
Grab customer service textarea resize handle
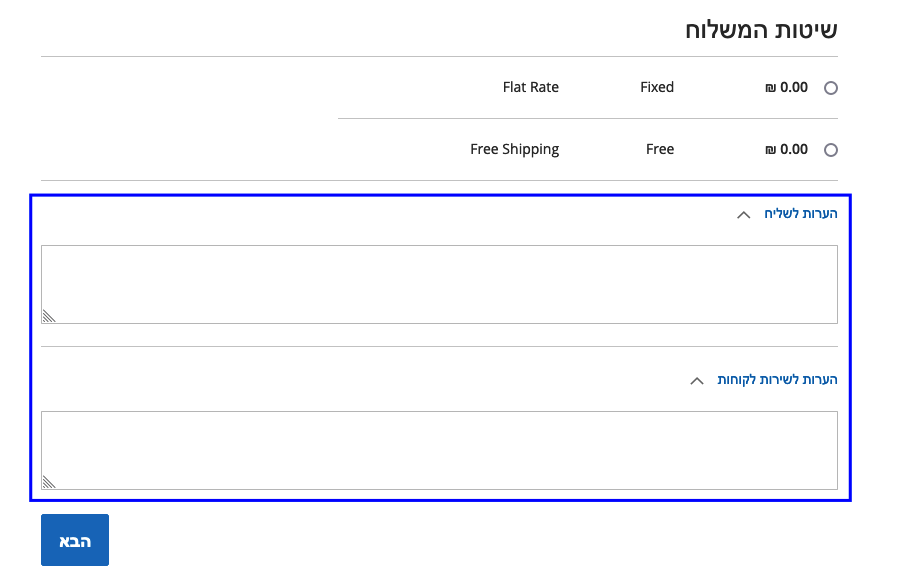click(x=49, y=482)
